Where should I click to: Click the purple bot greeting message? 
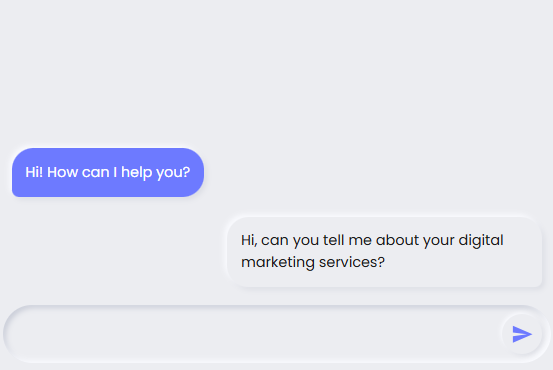(x=108, y=172)
